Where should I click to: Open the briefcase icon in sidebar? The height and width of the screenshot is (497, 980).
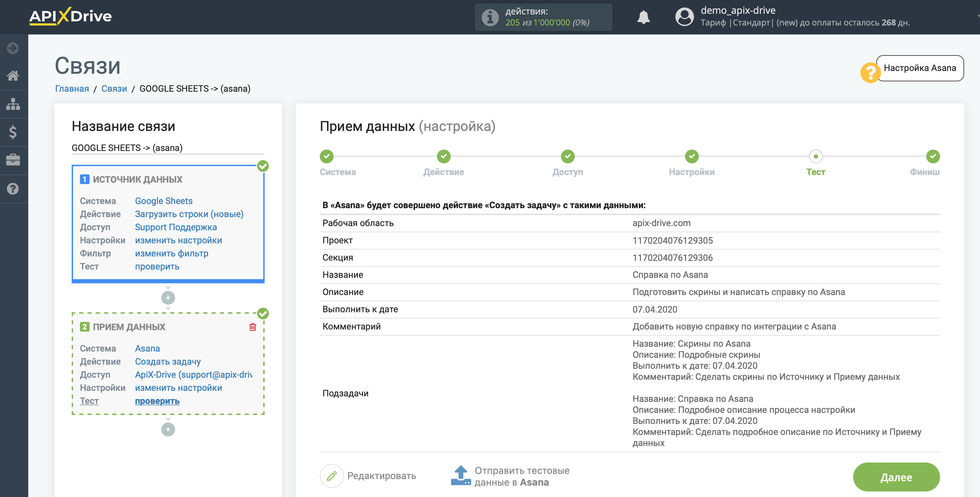click(13, 160)
